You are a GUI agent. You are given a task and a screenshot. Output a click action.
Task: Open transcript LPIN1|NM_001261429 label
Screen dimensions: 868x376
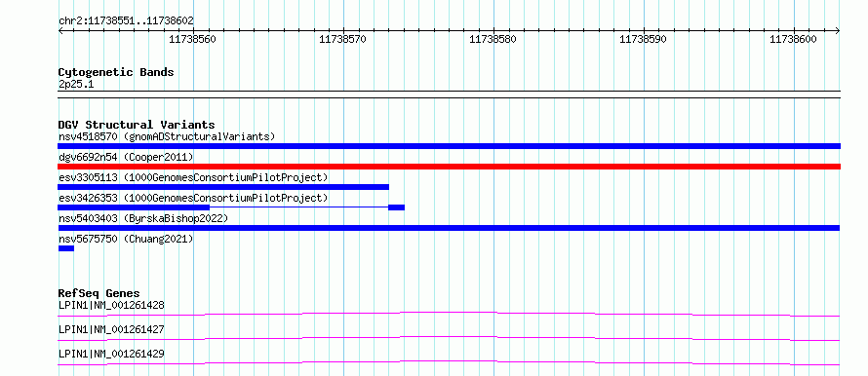click(x=111, y=355)
